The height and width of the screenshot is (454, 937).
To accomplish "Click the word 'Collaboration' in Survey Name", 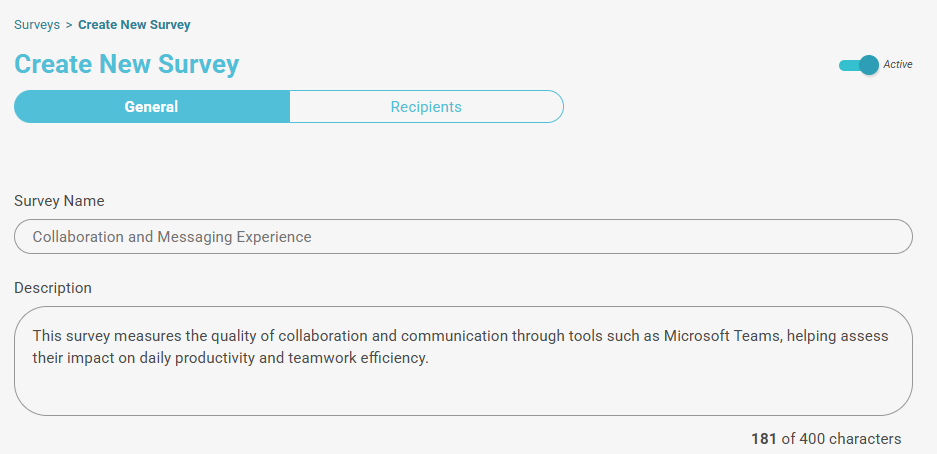I will click(x=78, y=237).
